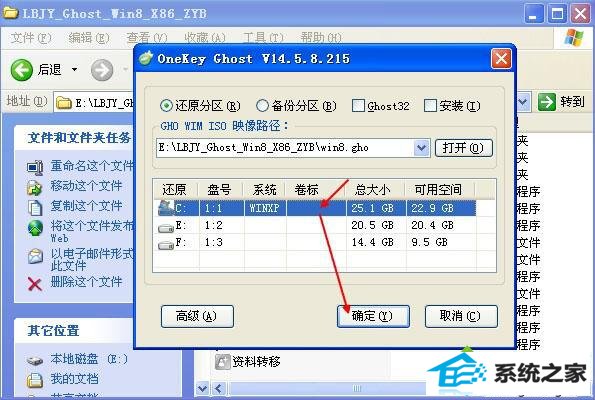Click the grey forward arrow icon
595x400 pixels.
pos(102,70)
